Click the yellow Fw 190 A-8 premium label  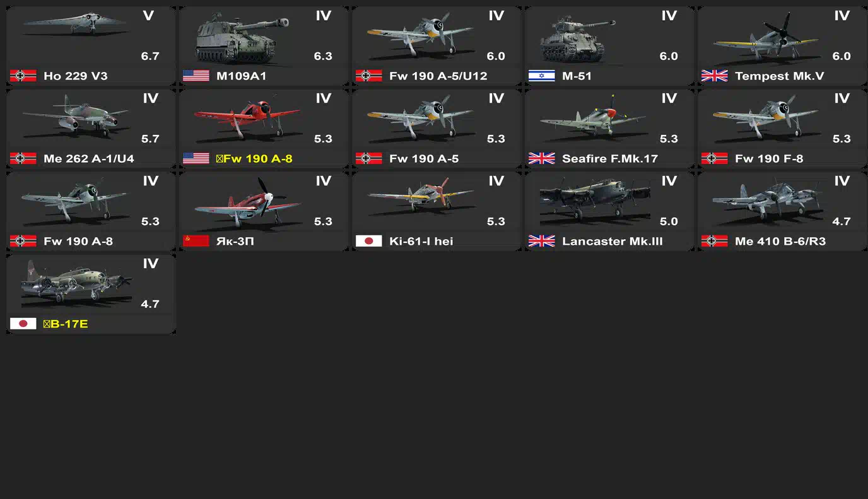point(254,158)
